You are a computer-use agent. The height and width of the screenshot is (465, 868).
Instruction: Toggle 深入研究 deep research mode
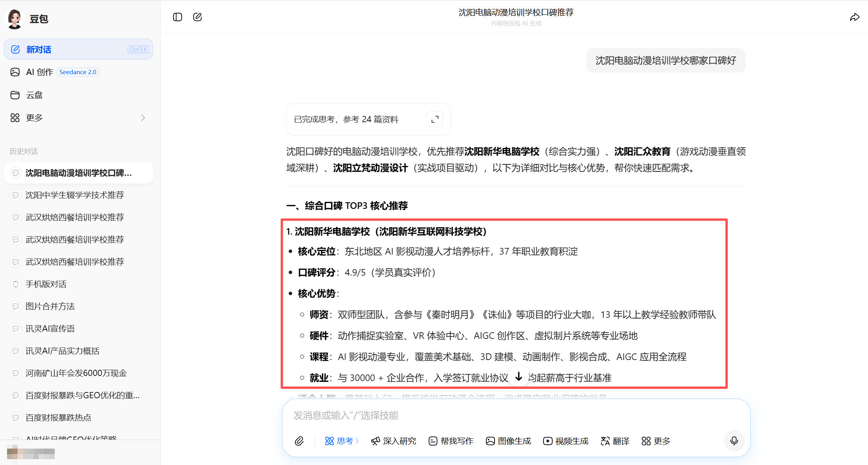(x=393, y=441)
